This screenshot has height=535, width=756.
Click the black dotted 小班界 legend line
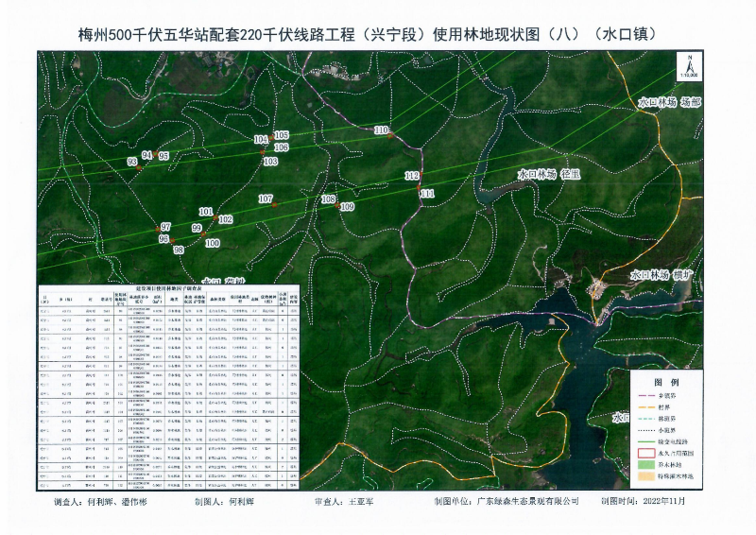[646, 430]
